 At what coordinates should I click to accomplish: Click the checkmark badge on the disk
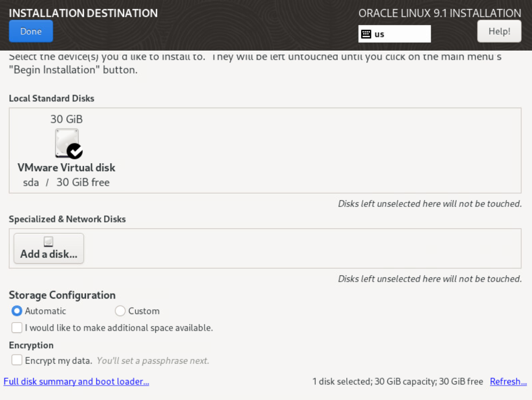(75, 151)
